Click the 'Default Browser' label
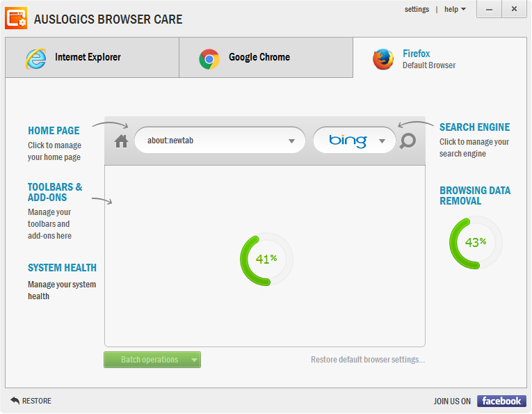This screenshot has height=414, width=532. [x=429, y=65]
